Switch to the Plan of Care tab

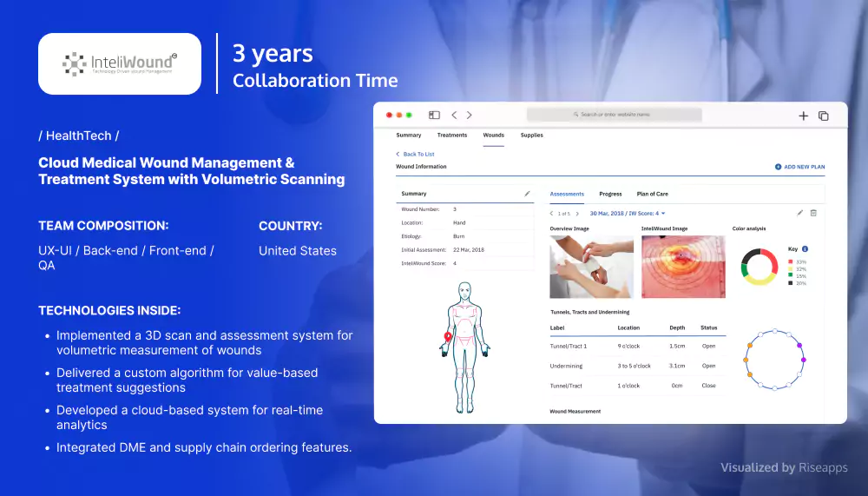(652, 194)
